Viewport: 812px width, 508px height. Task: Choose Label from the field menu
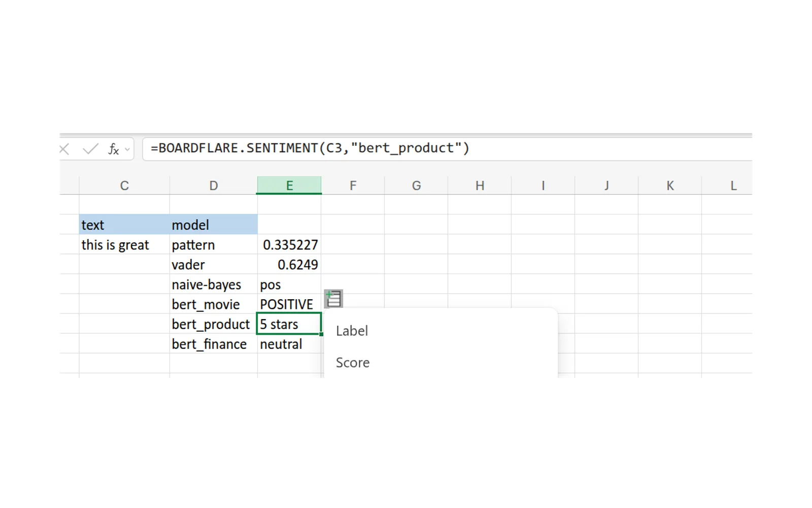click(441, 331)
